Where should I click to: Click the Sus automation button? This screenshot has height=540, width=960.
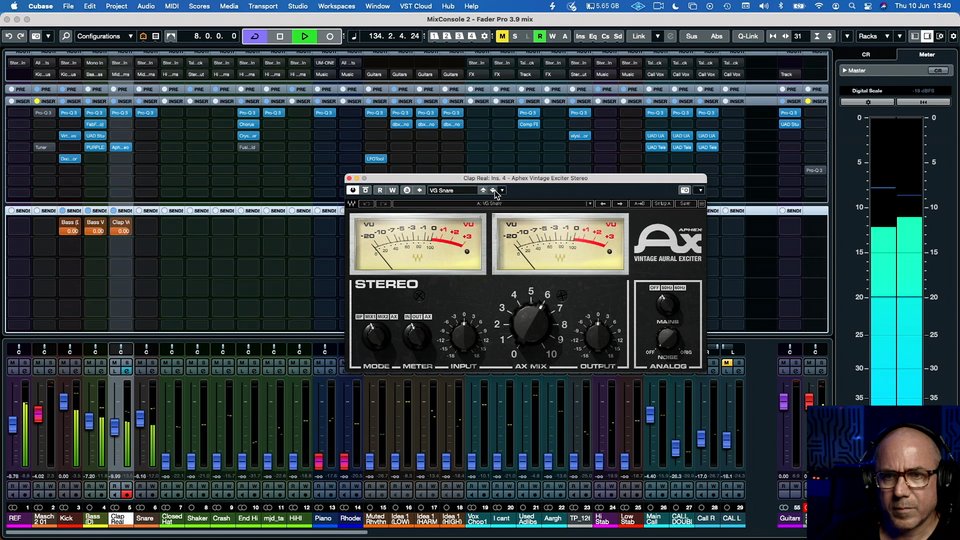point(691,36)
